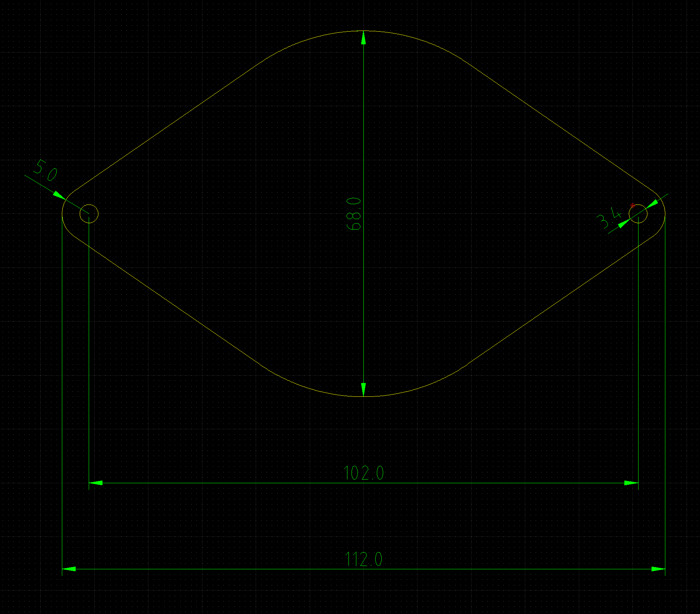Select the 112.0 overall width dimension text

(x=363, y=559)
